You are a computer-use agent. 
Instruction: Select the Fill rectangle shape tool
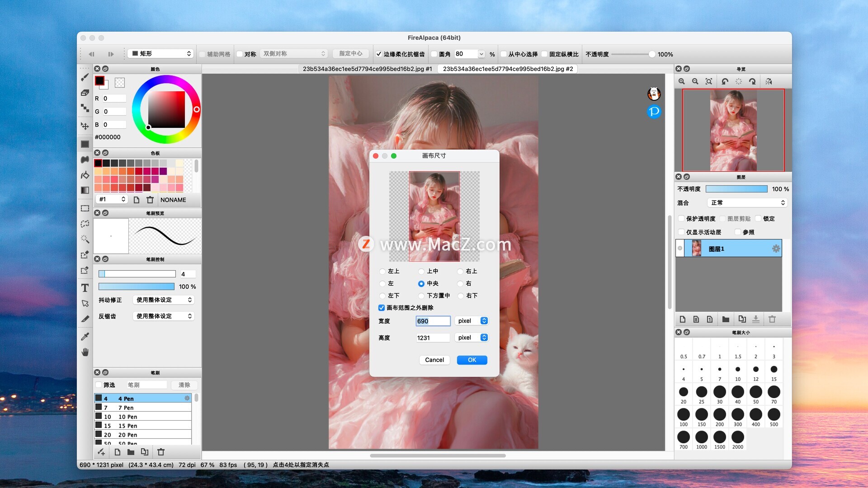tap(85, 144)
